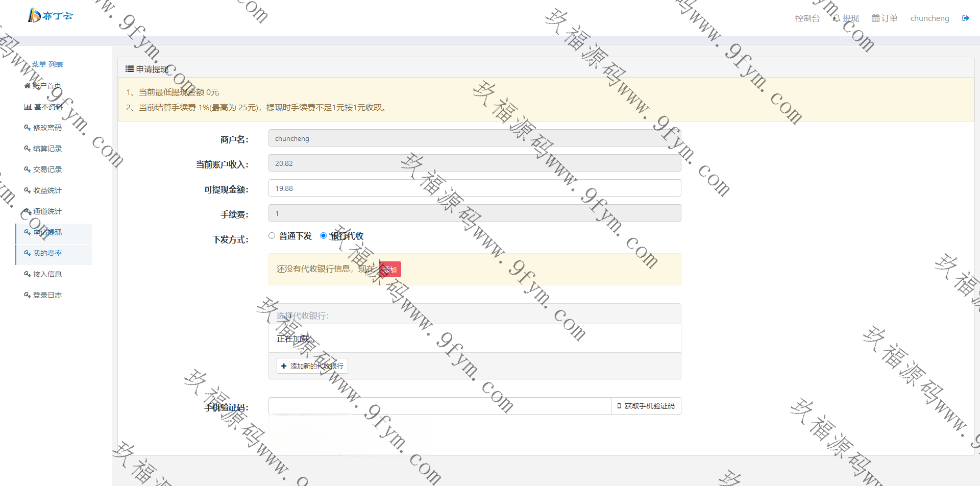Viewport: 980px width, 486px height.
Task: Click the 手机验证码 text field
Action: coord(439,406)
